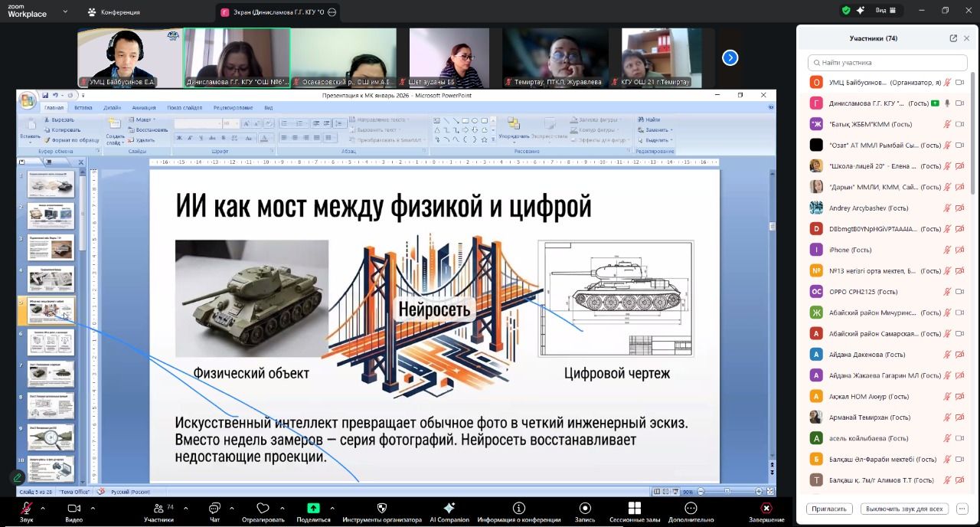Expand video options arrow beside Видео

93,508
